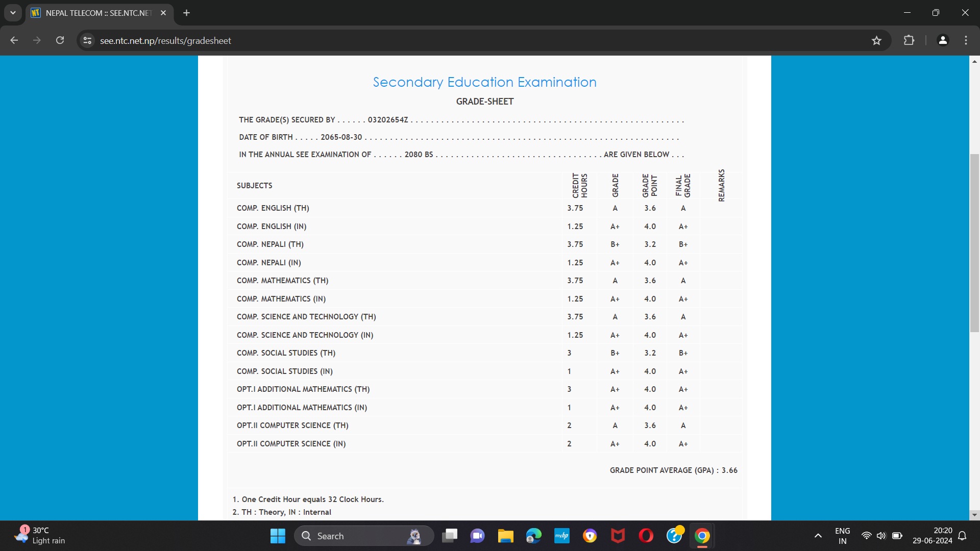980x551 pixels.
Task: Close the Nepal Telecom tab
Action: (163, 13)
